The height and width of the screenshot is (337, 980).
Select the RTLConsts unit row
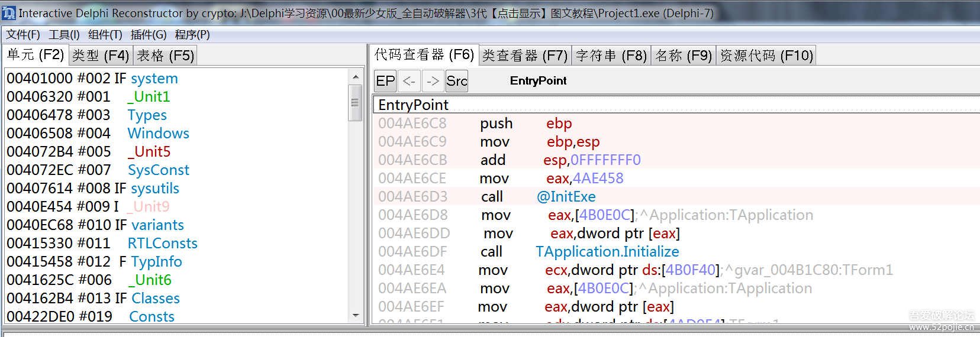(x=176, y=244)
